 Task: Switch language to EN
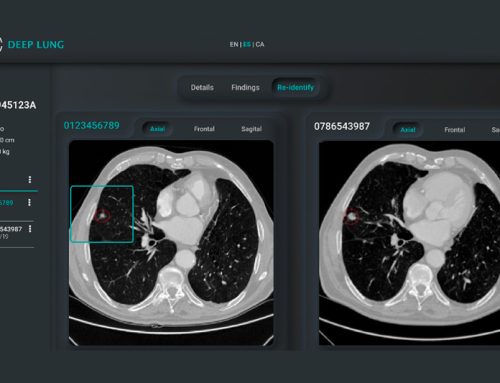click(x=234, y=44)
